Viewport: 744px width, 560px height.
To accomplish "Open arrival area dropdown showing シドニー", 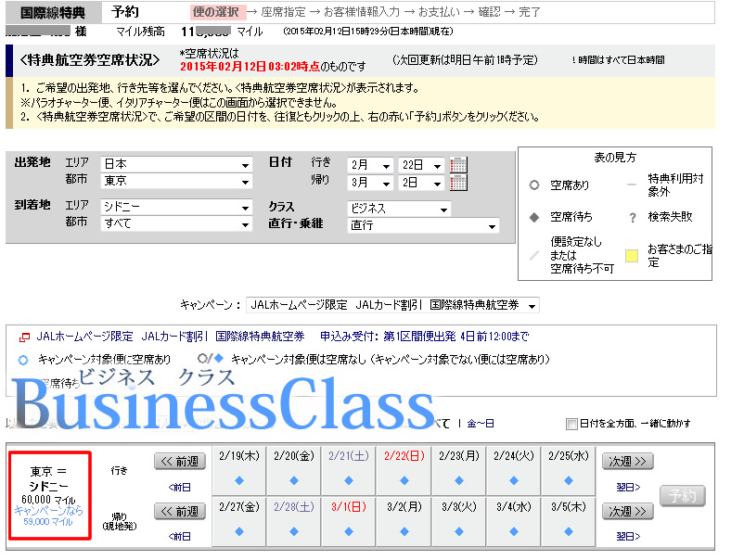I will pos(176,207).
